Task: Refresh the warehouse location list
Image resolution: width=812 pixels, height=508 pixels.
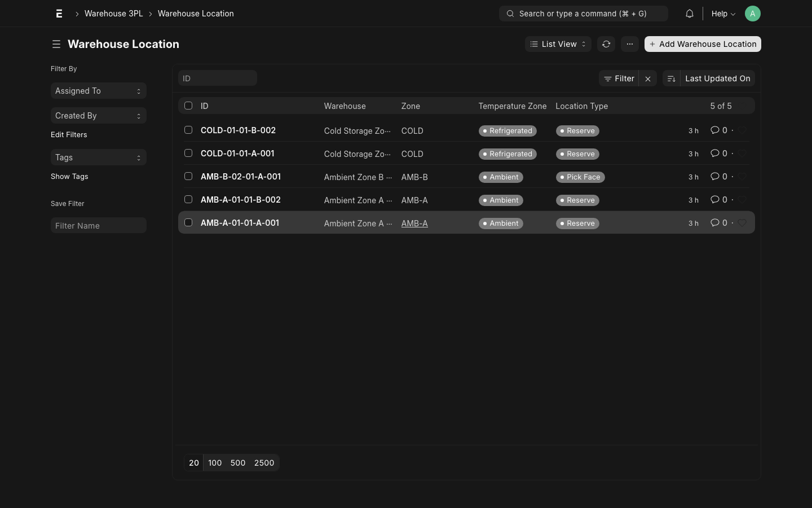Action: tap(606, 44)
